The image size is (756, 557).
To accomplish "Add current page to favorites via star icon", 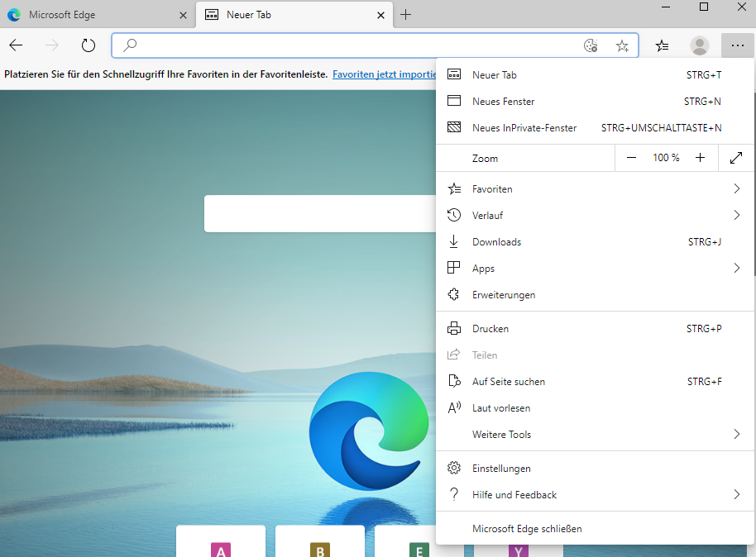I will [x=622, y=45].
